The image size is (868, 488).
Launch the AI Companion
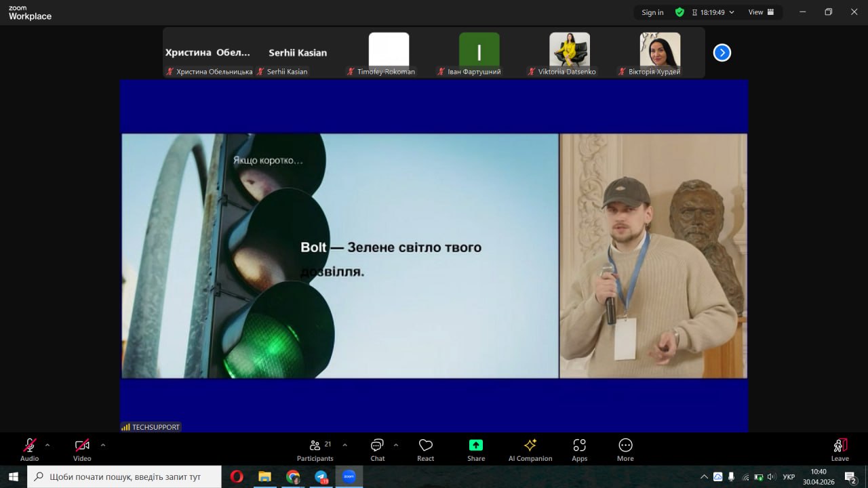(x=530, y=449)
